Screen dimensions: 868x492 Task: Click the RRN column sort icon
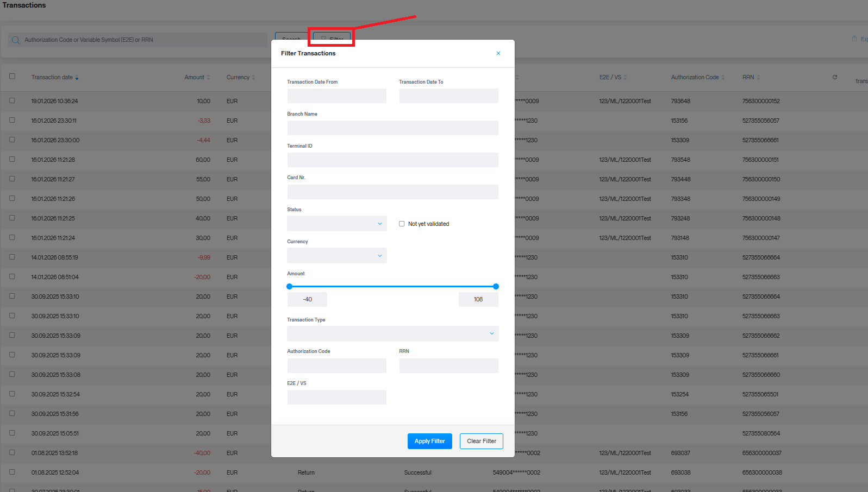[758, 78]
